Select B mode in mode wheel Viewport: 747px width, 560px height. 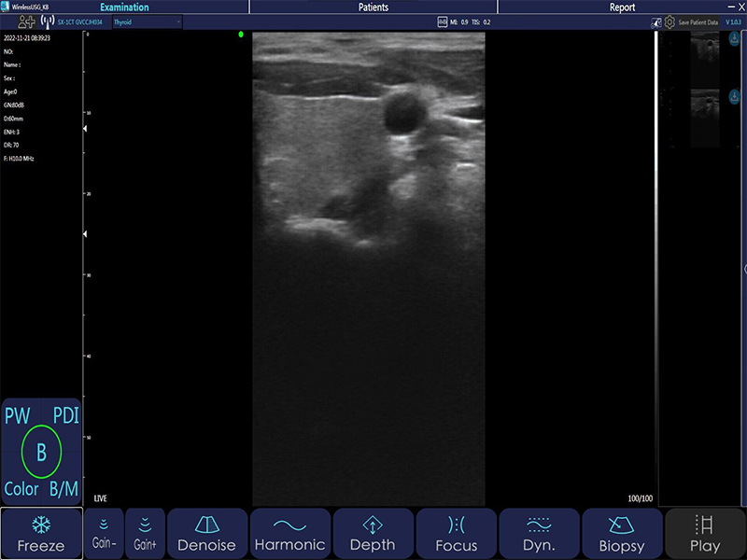pos(41,453)
